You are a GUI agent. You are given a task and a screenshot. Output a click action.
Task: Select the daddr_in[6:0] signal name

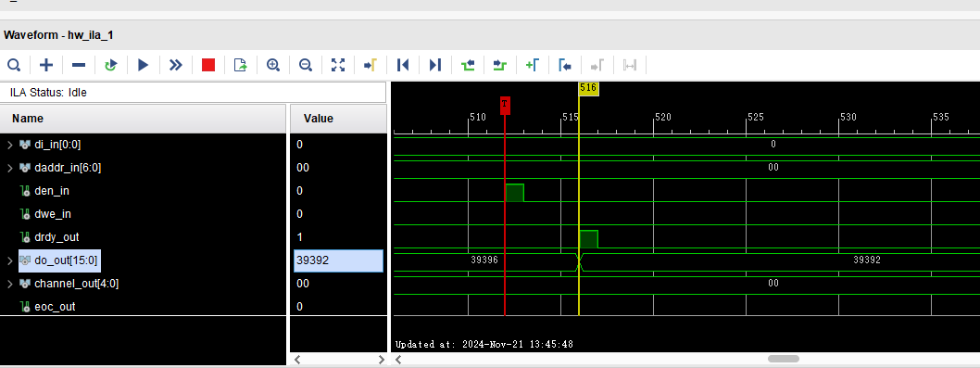click(68, 168)
